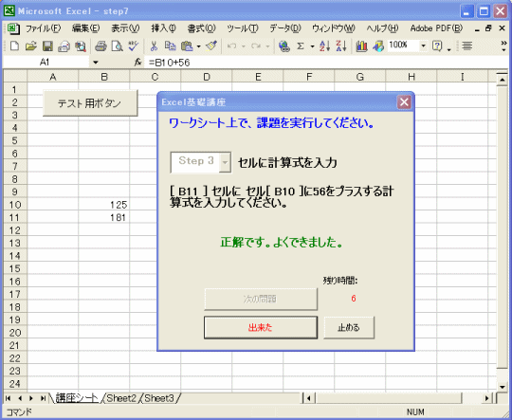This screenshot has width=512, height=420.
Task: Run the spelling check icon
Action: point(134,46)
